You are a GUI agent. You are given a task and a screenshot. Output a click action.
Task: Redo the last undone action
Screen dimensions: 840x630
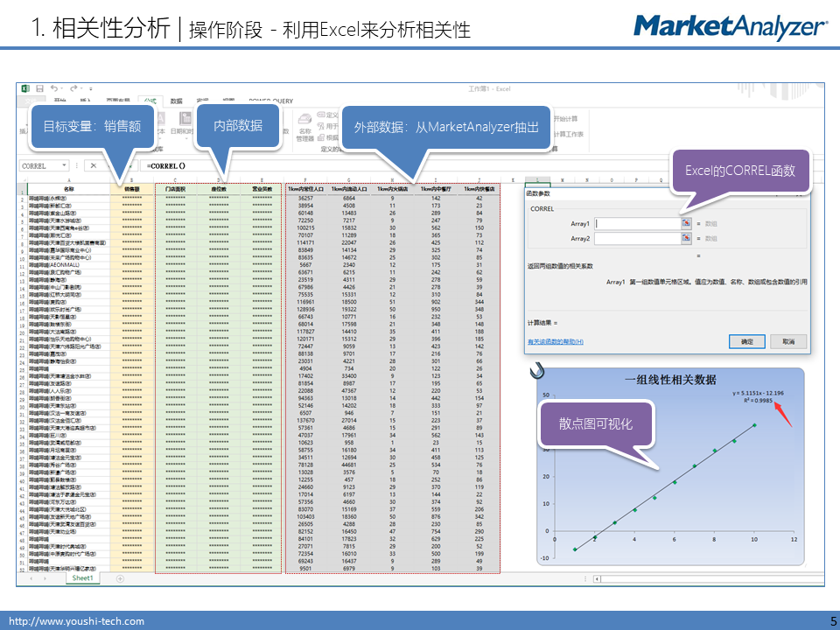click(x=73, y=88)
